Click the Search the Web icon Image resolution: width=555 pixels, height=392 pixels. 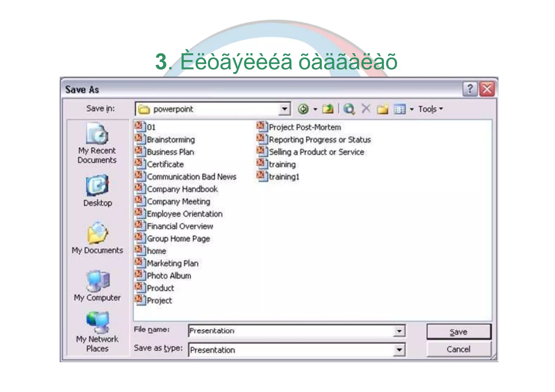349,109
